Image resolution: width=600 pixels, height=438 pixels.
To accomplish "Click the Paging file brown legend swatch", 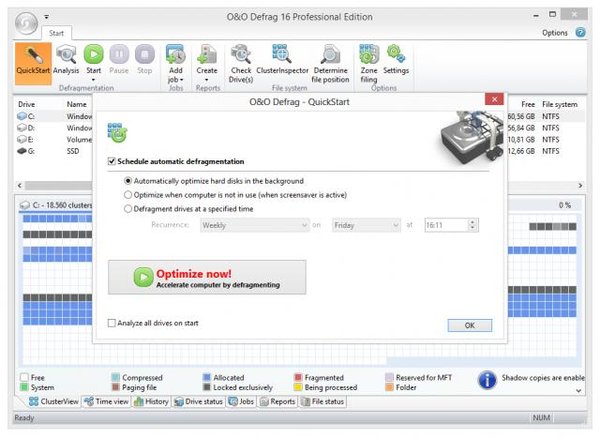I will point(116,387).
